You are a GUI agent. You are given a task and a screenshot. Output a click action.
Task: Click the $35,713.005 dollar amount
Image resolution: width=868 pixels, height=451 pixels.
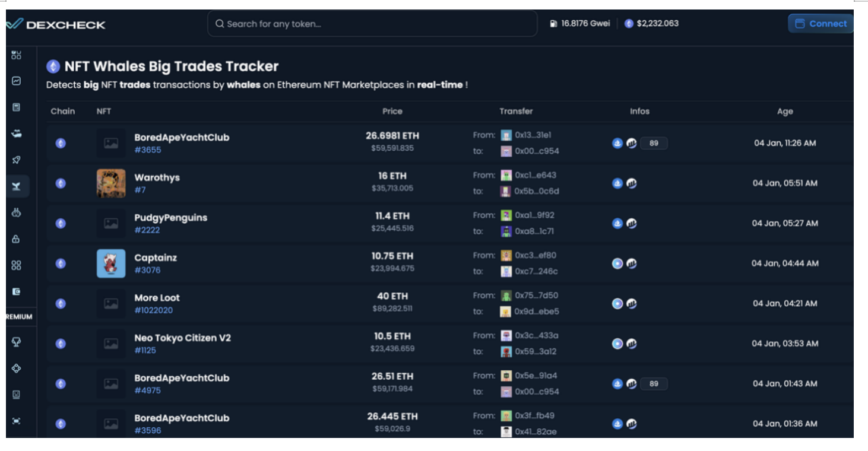pyautogui.click(x=392, y=189)
